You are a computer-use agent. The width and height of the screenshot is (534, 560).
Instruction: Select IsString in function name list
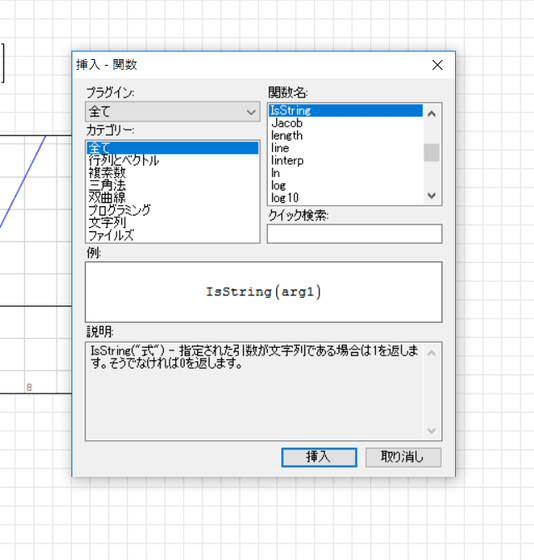point(346,110)
